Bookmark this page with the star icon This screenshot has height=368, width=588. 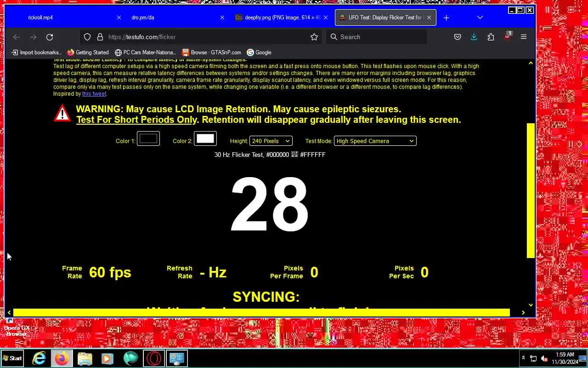coord(314,37)
